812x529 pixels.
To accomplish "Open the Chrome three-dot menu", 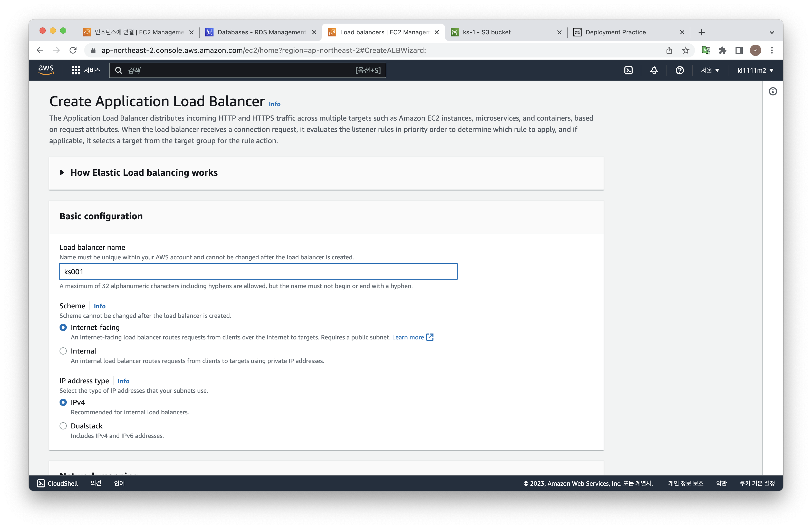I will click(x=772, y=51).
